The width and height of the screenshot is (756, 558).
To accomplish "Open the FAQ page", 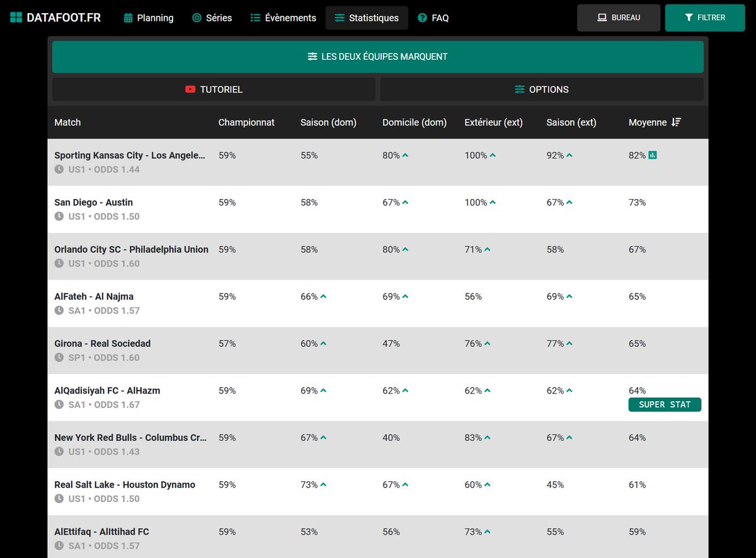I will [x=433, y=18].
